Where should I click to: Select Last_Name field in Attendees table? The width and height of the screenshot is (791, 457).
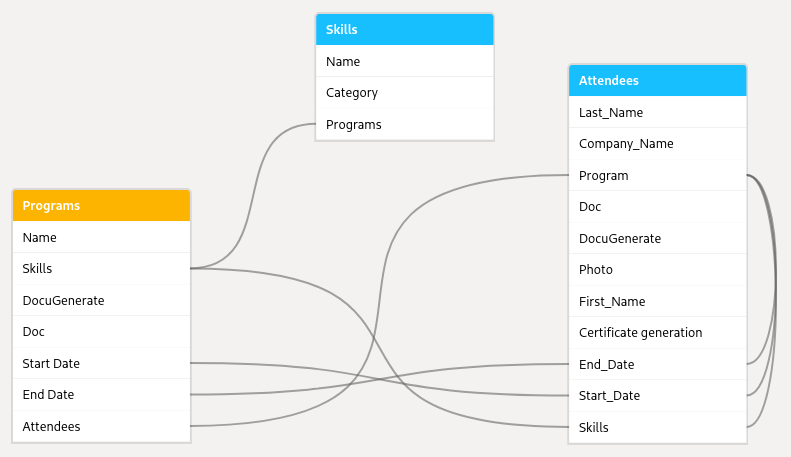coord(658,112)
